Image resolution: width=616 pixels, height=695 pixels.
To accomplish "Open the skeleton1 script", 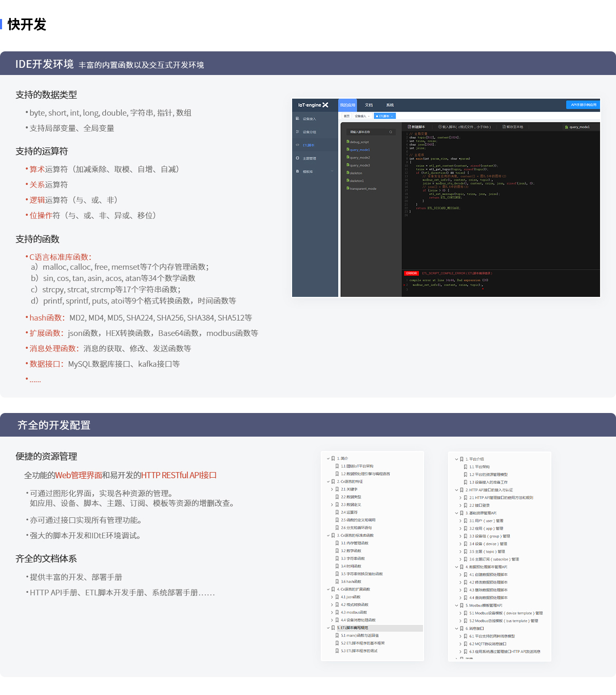I will (x=357, y=181).
